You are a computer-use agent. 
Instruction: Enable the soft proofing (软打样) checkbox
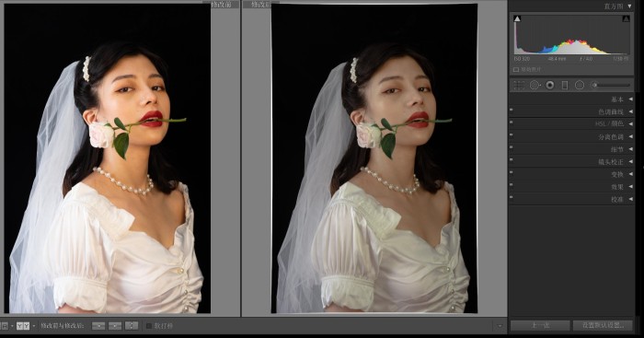click(x=149, y=326)
